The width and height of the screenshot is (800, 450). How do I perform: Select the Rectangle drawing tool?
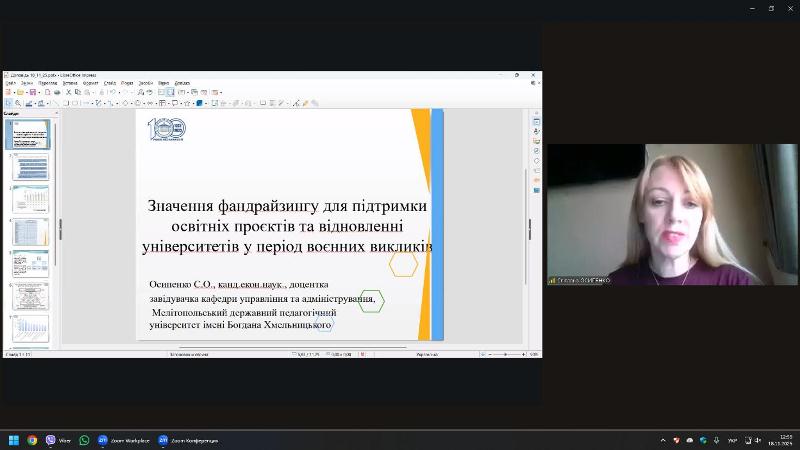66,103
